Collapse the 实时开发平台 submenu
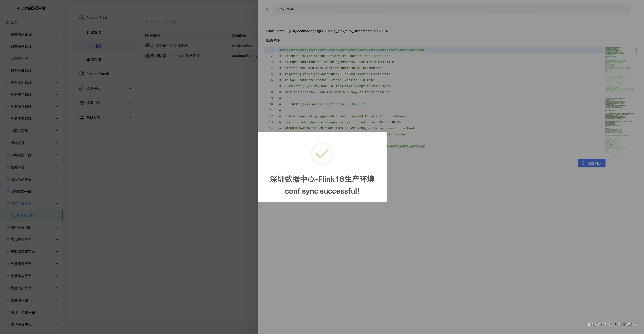The width and height of the screenshot is (644, 334). click(x=57, y=203)
